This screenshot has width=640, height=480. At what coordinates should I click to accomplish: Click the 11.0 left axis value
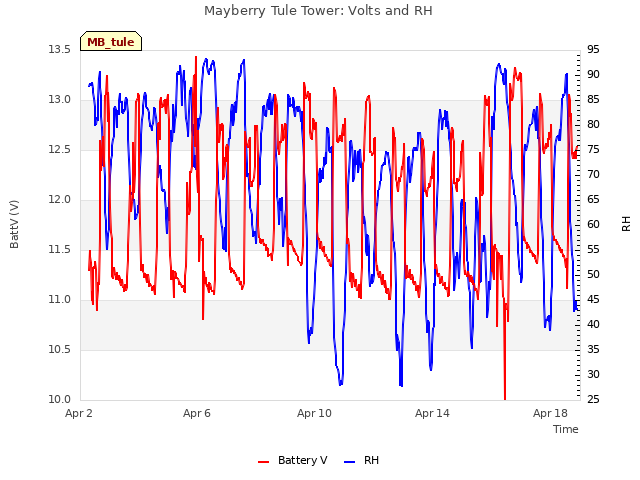pyautogui.click(x=60, y=300)
